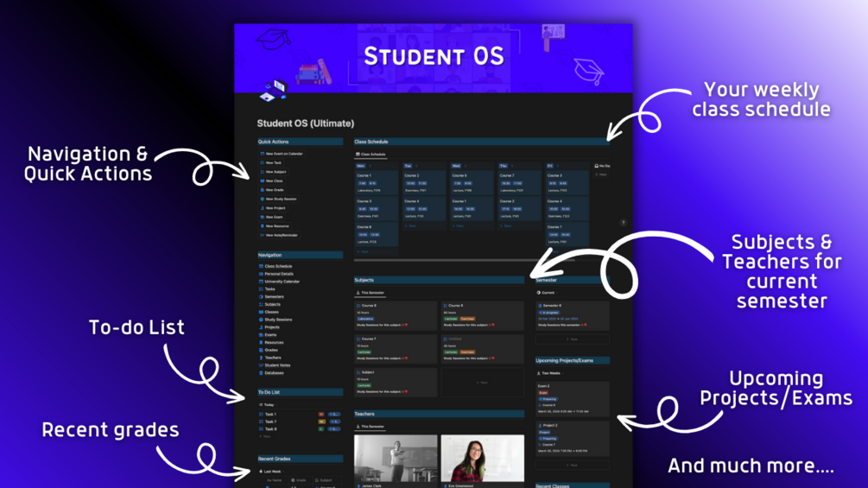This screenshot has width=868, height=488.
Task: Click the Wed column header in schedule
Action: (456, 166)
